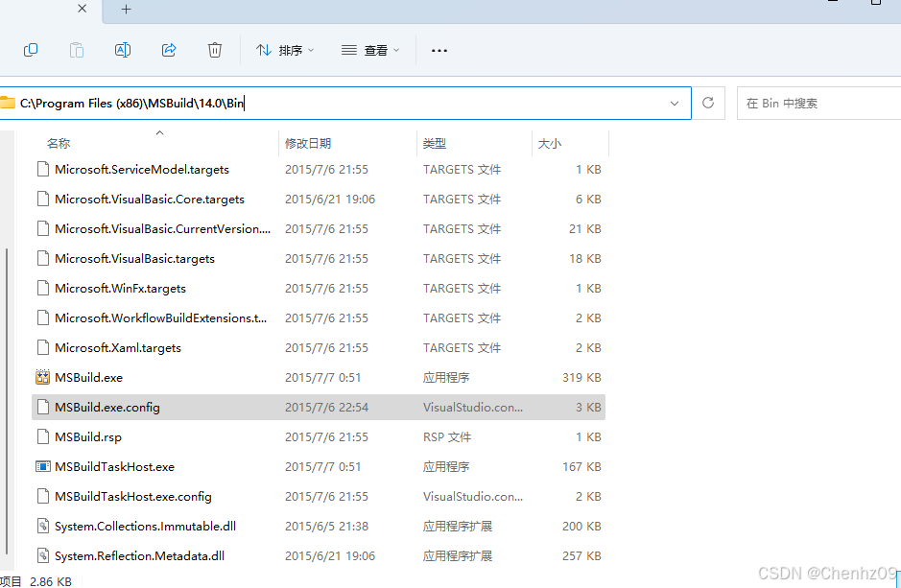The width and height of the screenshot is (901, 588).
Task: Open the See more ellipsis menu
Action: (x=439, y=51)
